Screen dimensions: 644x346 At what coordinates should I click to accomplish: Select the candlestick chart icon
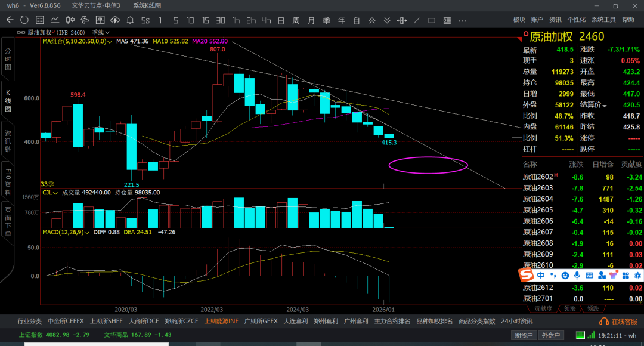[x=70, y=20]
